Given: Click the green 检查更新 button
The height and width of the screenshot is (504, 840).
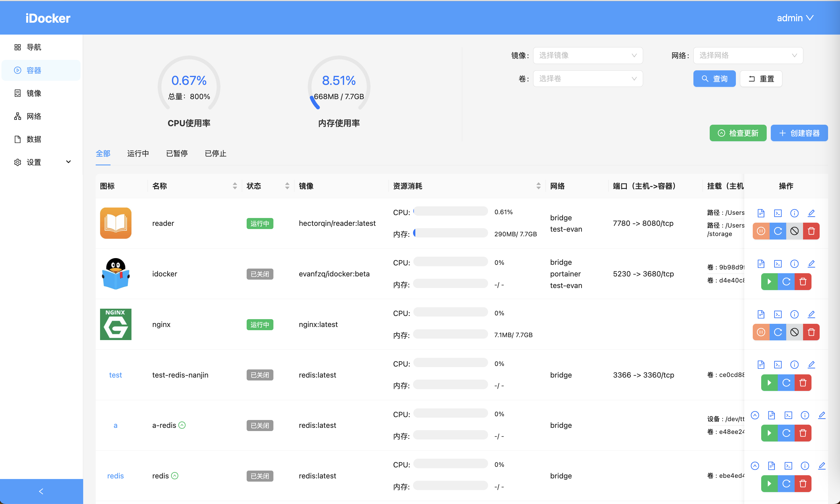Looking at the screenshot, I should tap(738, 133).
